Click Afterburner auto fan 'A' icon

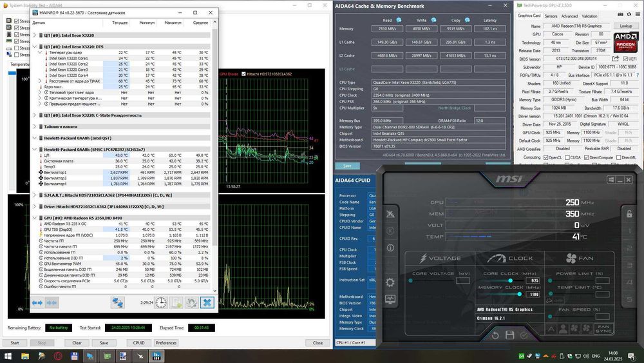point(551,329)
